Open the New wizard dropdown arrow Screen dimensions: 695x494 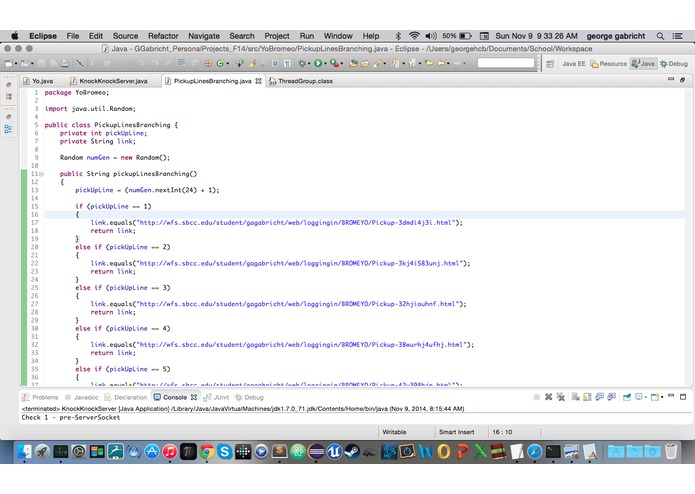[16, 64]
